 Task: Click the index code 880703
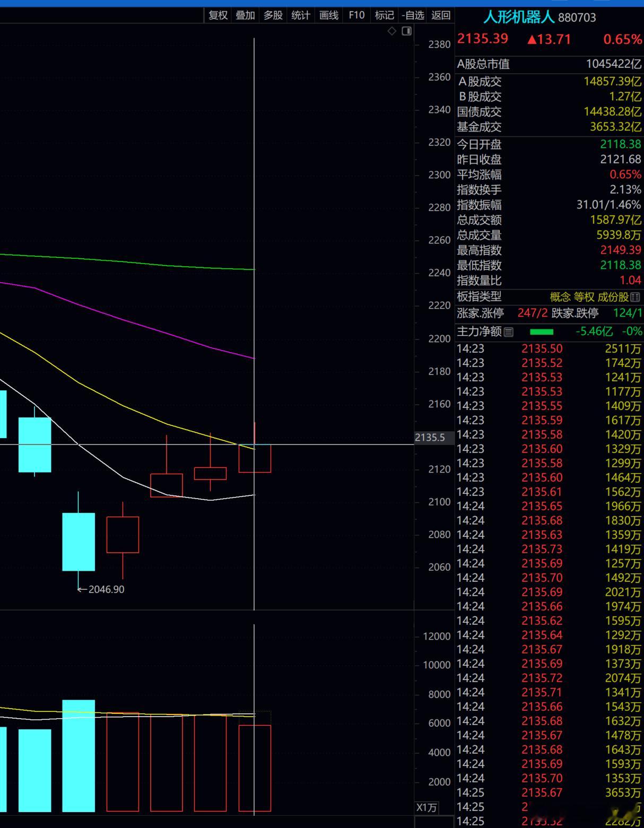point(577,18)
